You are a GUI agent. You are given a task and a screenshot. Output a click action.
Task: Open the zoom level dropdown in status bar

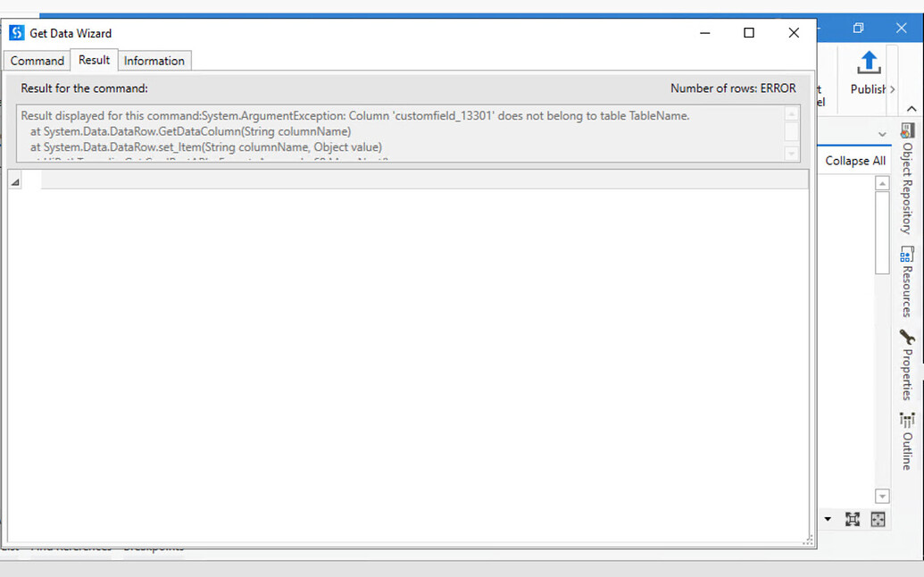point(826,519)
